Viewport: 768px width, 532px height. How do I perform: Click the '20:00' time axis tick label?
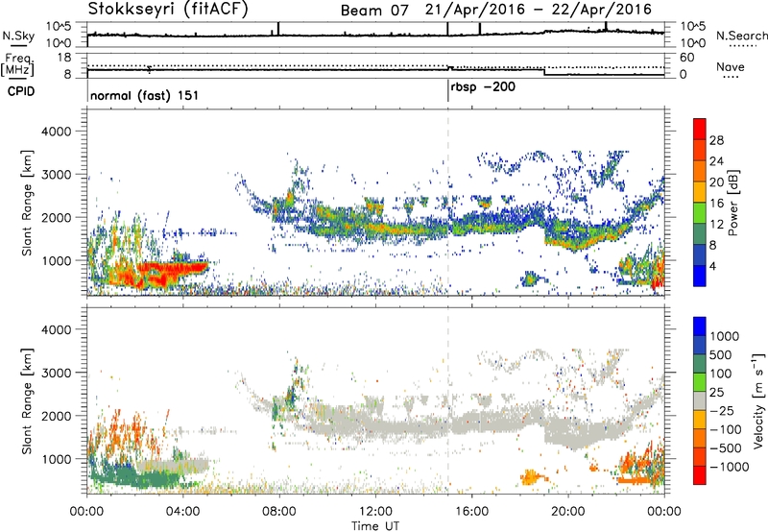pos(568,512)
